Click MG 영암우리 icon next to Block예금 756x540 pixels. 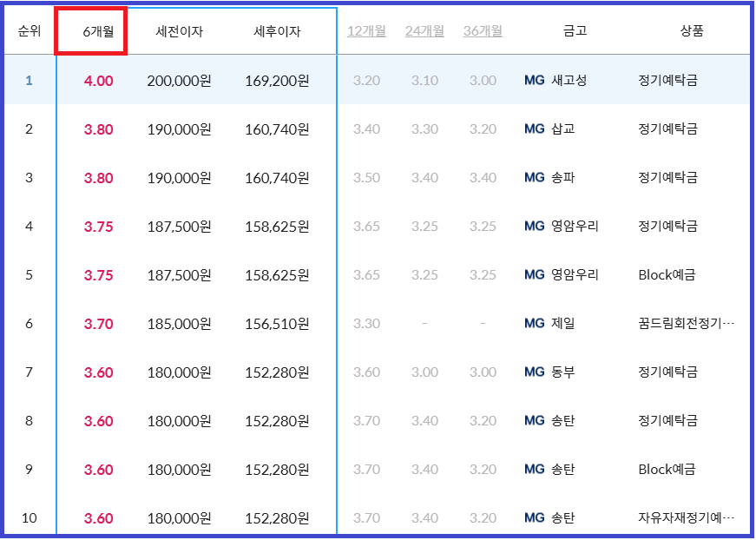(536, 273)
